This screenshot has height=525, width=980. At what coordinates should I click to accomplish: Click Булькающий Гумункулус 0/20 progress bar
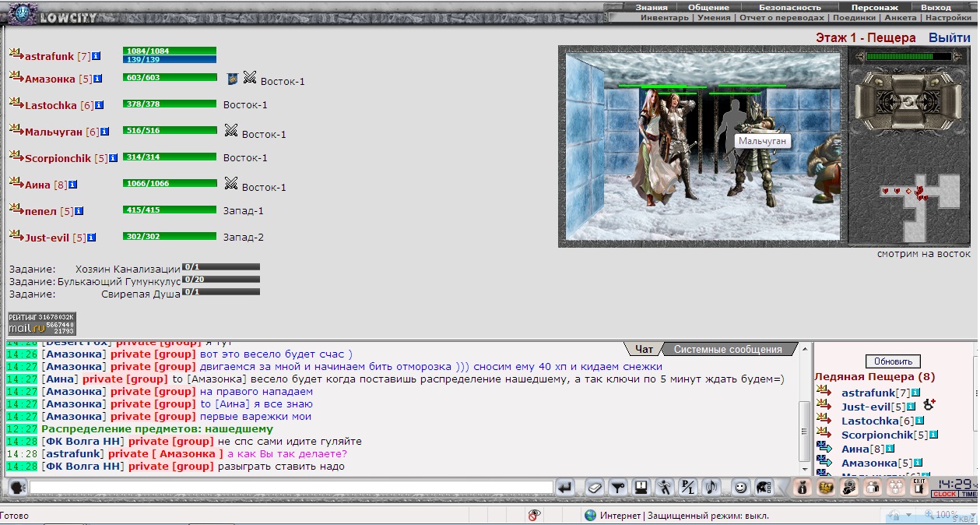coord(220,280)
